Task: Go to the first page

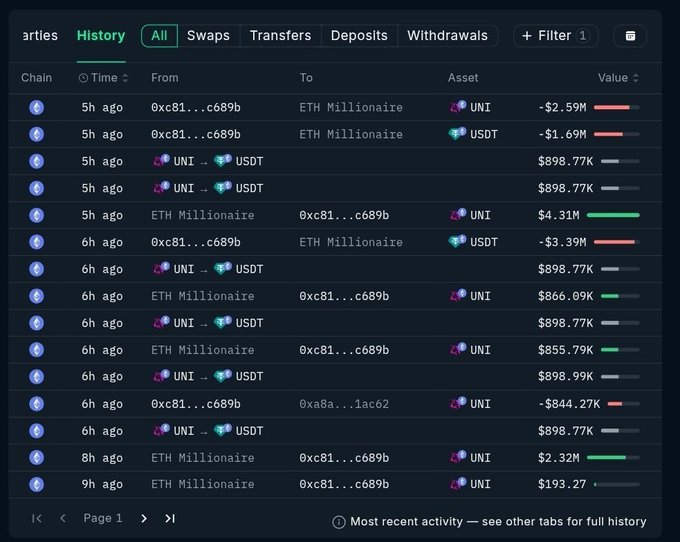Action: pyautogui.click(x=37, y=518)
